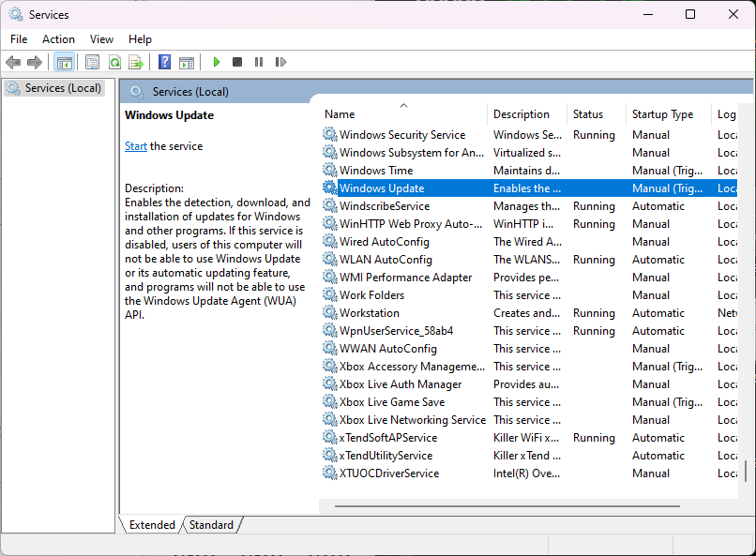756x556 pixels.
Task: Switch to the Standard tab
Action: 211,525
